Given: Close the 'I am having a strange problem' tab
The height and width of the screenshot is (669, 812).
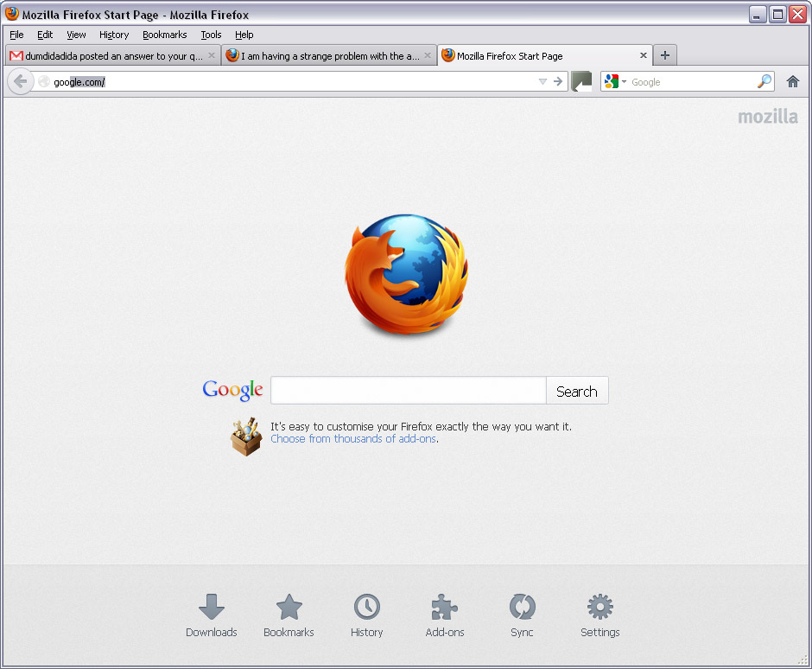Looking at the screenshot, I should pyautogui.click(x=428, y=55).
